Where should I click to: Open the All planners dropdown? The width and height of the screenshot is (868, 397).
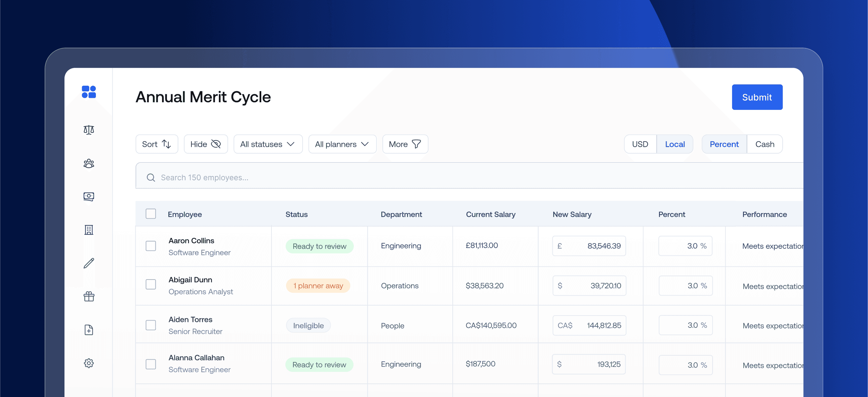(342, 144)
